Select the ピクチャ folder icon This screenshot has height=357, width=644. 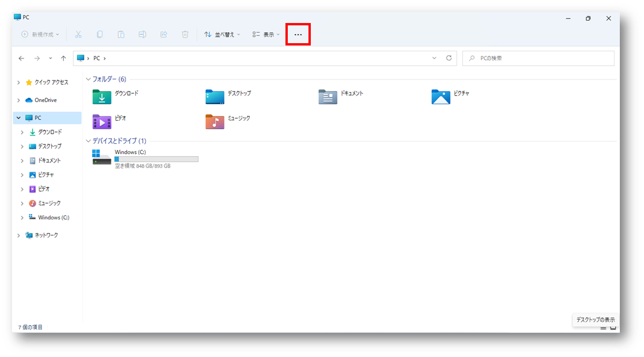[441, 97]
